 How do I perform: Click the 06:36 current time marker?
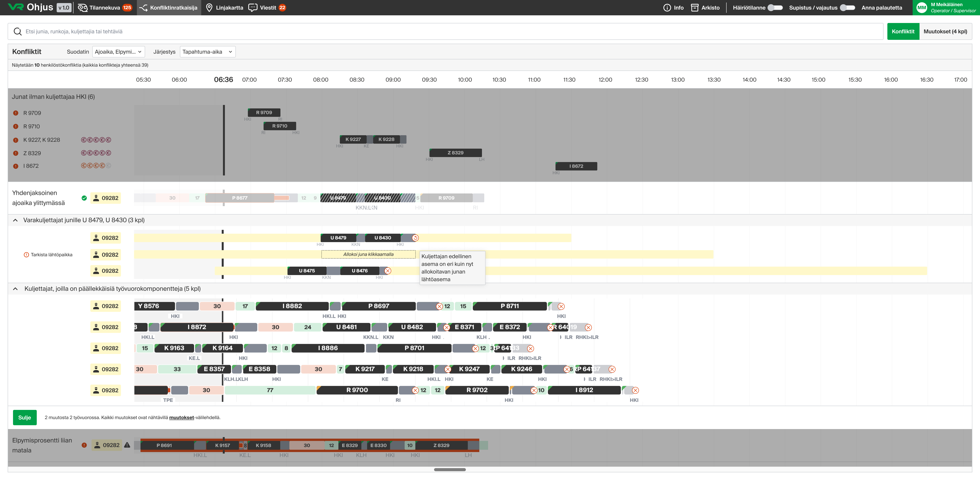tap(223, 79)
